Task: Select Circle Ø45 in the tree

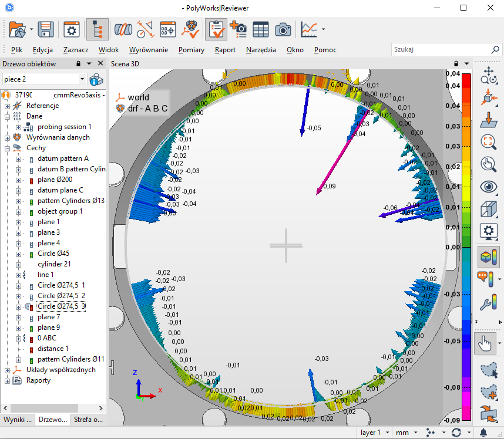Action: pos(53,254)
